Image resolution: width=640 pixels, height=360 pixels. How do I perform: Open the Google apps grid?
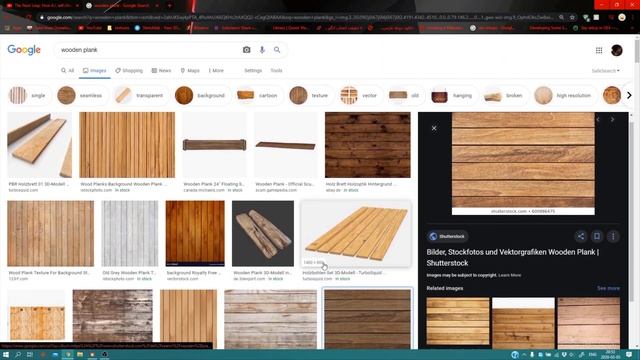click(599, 50)
